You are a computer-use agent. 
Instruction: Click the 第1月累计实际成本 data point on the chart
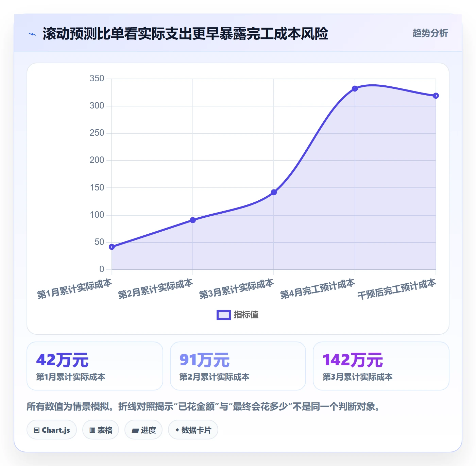point(112,247)
